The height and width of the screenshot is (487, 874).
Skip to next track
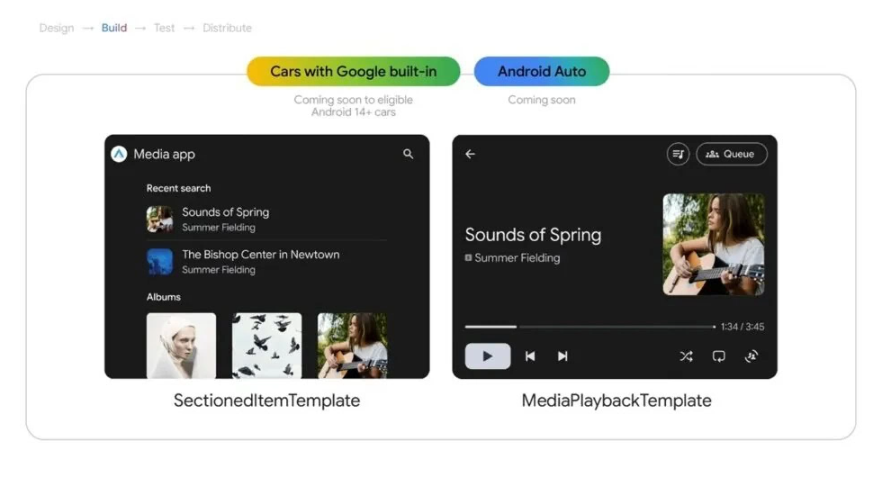click(562, 356)
